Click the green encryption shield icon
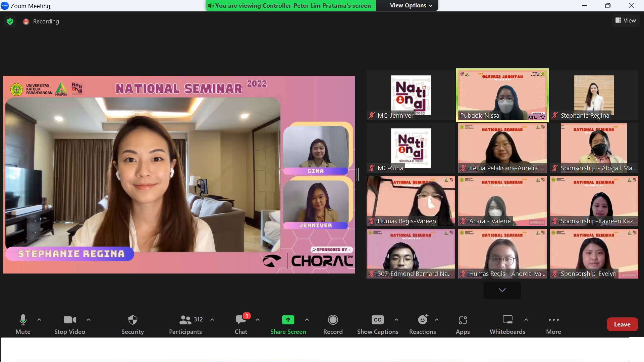The height and width of the screenshot is (362, 644). click(10, 21)
